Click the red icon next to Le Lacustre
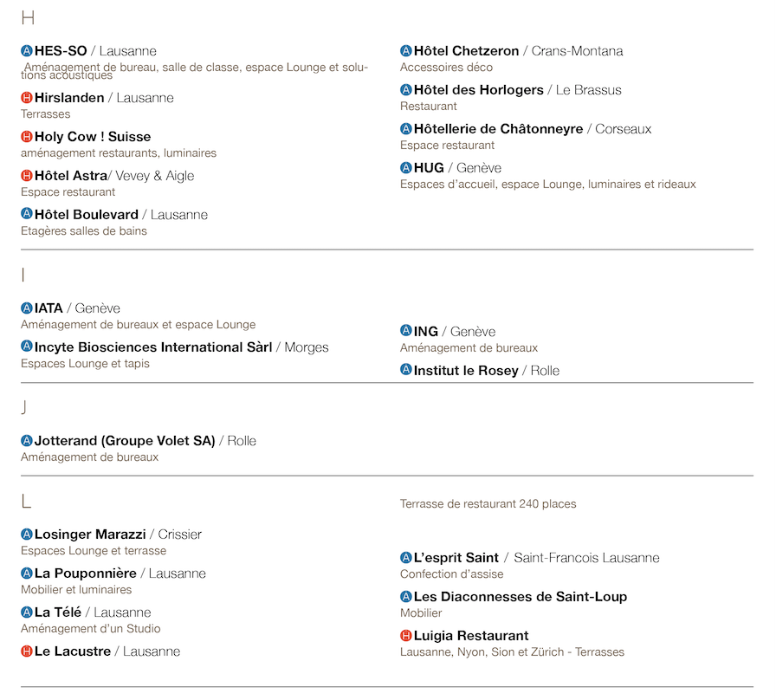Screen dimensions: 776x700 pos(27,651)
